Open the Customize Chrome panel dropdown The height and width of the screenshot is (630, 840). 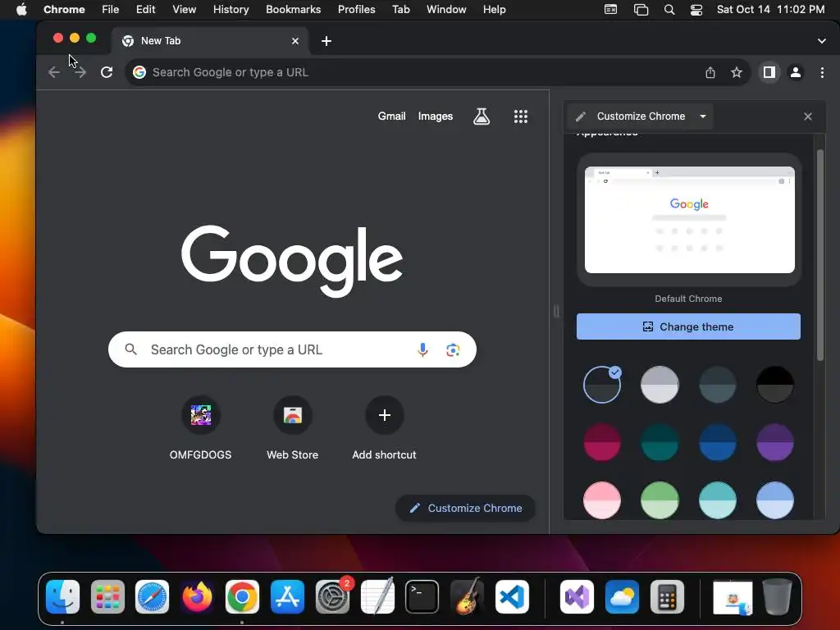click(641, 116)
